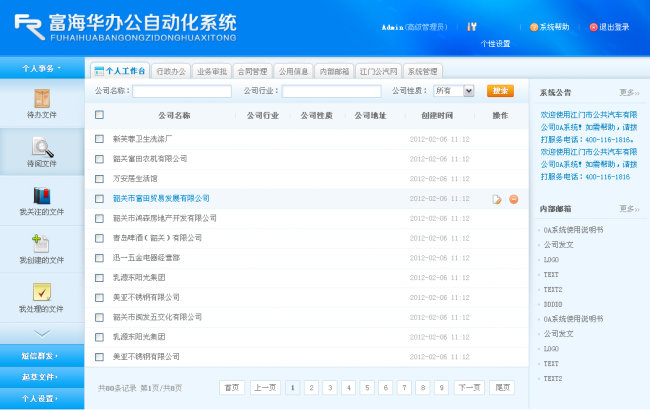Switch to the 公用信息 tab
The width and height of the screenshot is (650, 410).
(293, 71)
